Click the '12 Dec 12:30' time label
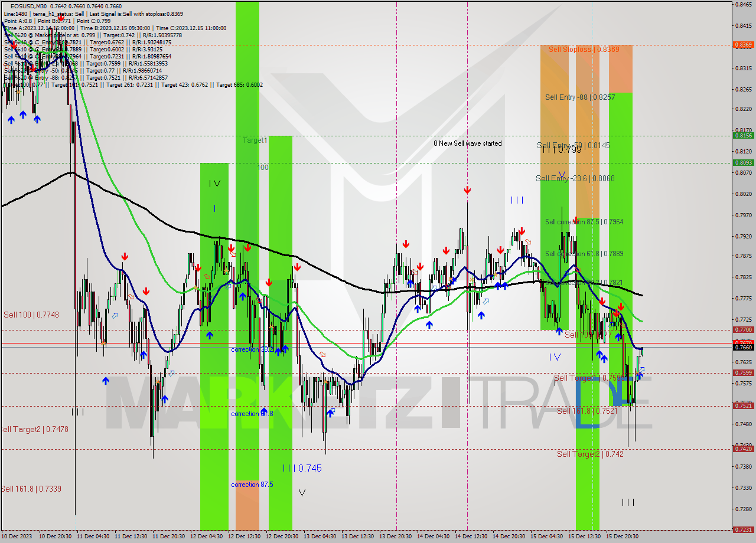Screen dimensions: 756x543 pyautogui.click(x=244, y=537)
